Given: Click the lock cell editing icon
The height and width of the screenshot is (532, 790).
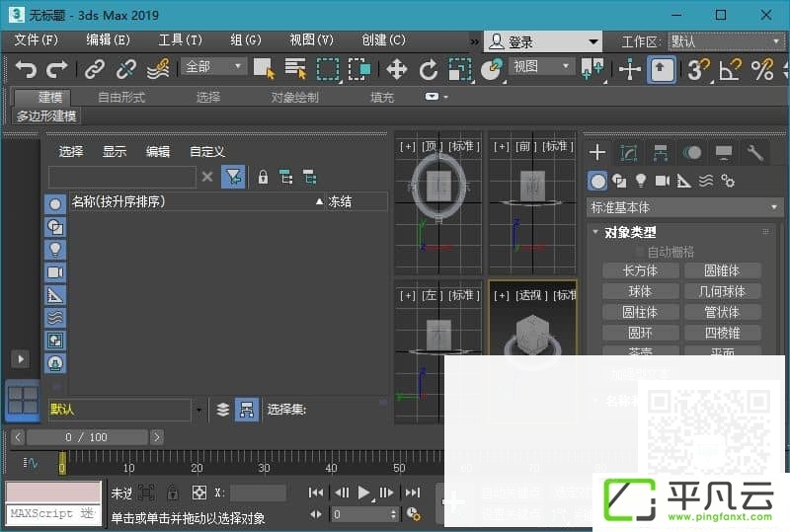Looking at the screenshot, I should [263, 178].
